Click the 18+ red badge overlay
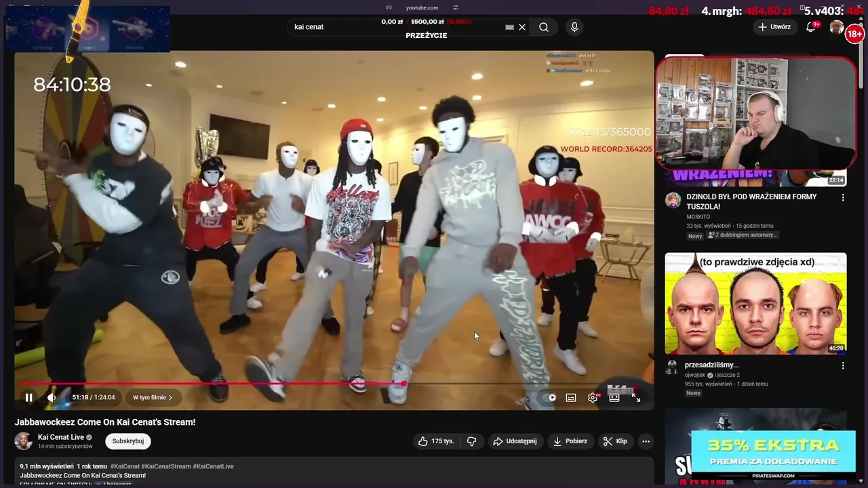Viewport: 868px width, 488px height. (854, 34)
